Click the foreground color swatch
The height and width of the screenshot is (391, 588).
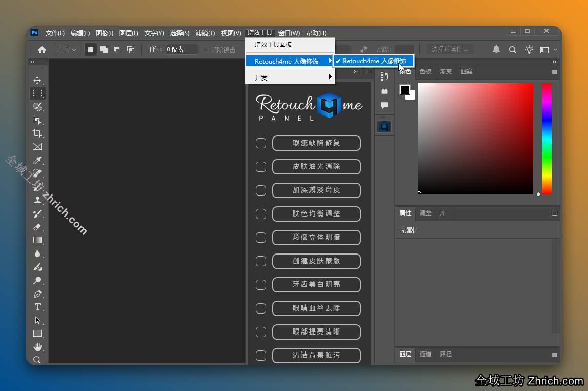tap(404, 90)
